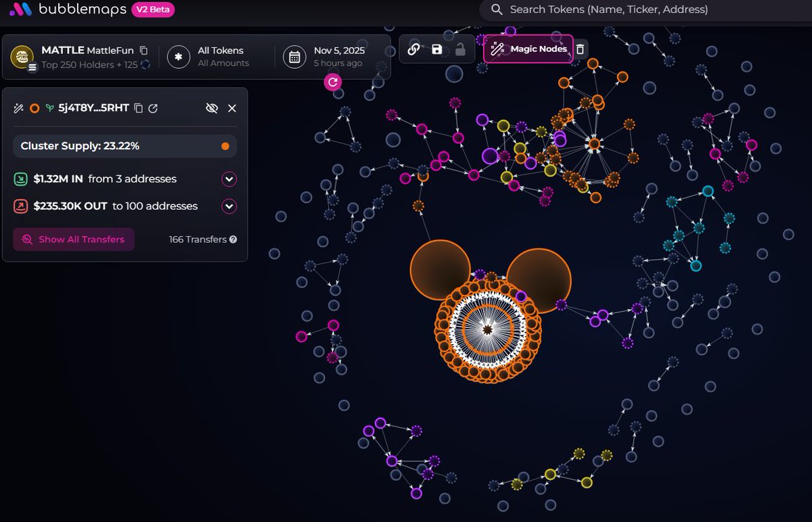Click the pink refresh map button
812x522 pixels.
(332, 82)
